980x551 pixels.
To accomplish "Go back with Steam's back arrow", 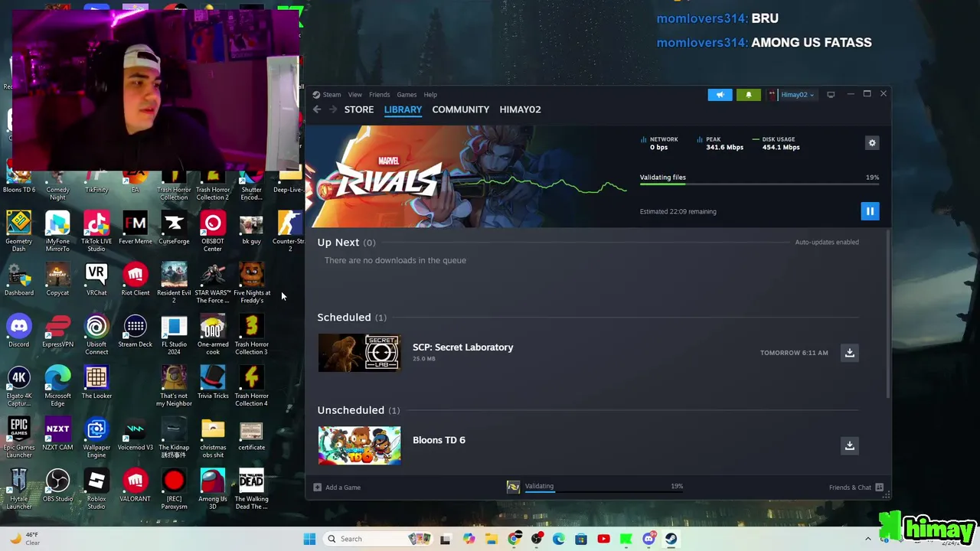I will 317,109.
